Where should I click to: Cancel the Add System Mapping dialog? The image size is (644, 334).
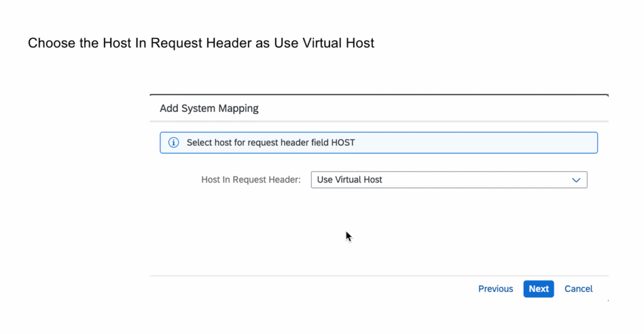(x=578, y=289)
